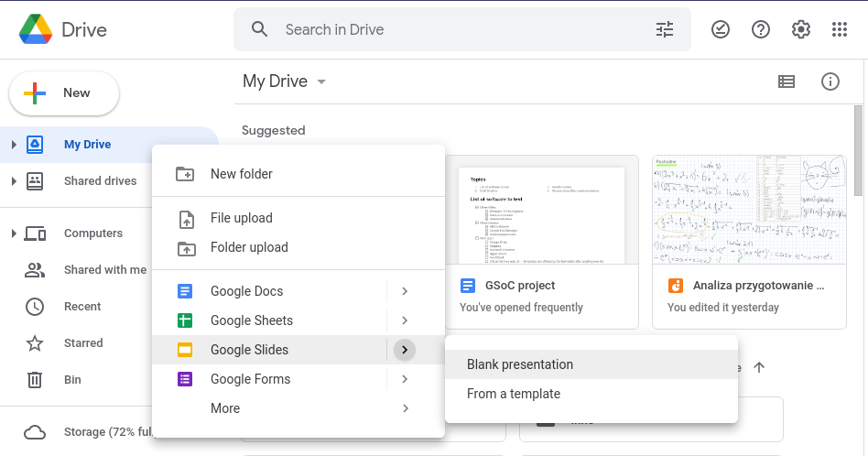
Task: Click the Search in Drive field
Action: click(462, 29)
